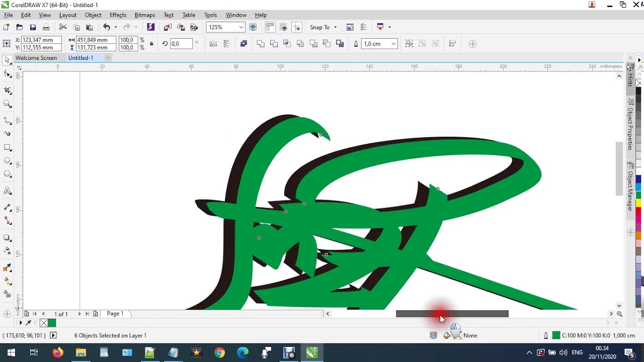This screenshot has height=362, width=644.
Task: Click Mirror horizontally button
Action: (x=213, y=44)
